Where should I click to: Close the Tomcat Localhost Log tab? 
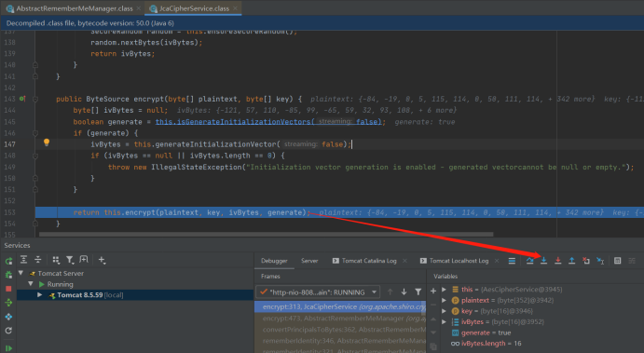coord(497,261)
